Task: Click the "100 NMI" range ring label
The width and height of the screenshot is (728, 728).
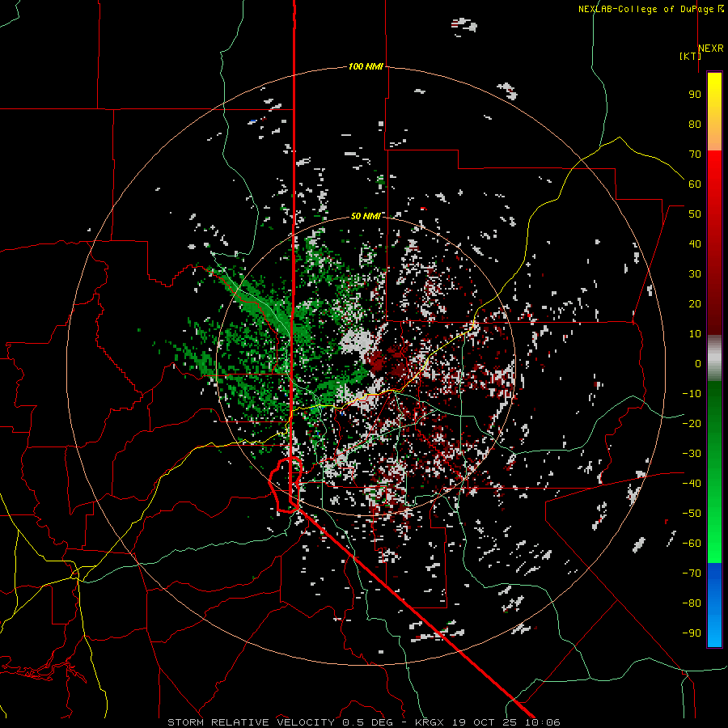Action: click(366, 66)
